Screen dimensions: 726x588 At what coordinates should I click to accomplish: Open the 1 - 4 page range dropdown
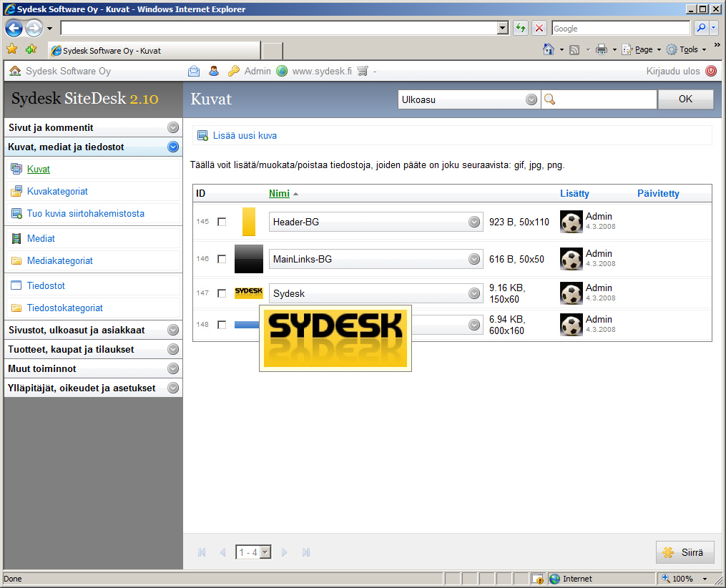click(253, 552)
